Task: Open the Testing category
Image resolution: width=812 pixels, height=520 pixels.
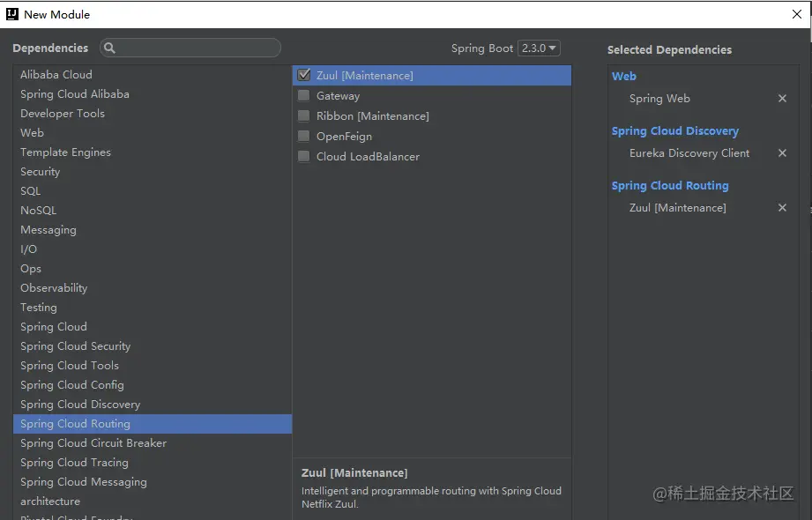Action: (x=153, y=308)
